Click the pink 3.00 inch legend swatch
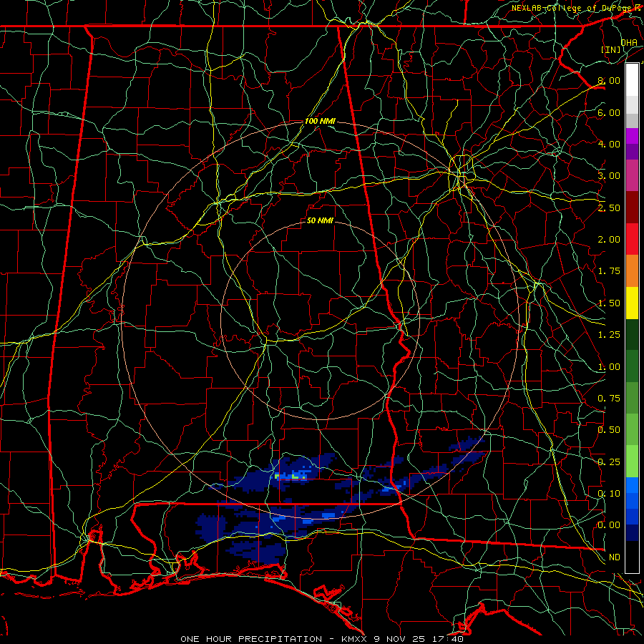The width and height of the screenshot is (644, 644). [632, 175]
